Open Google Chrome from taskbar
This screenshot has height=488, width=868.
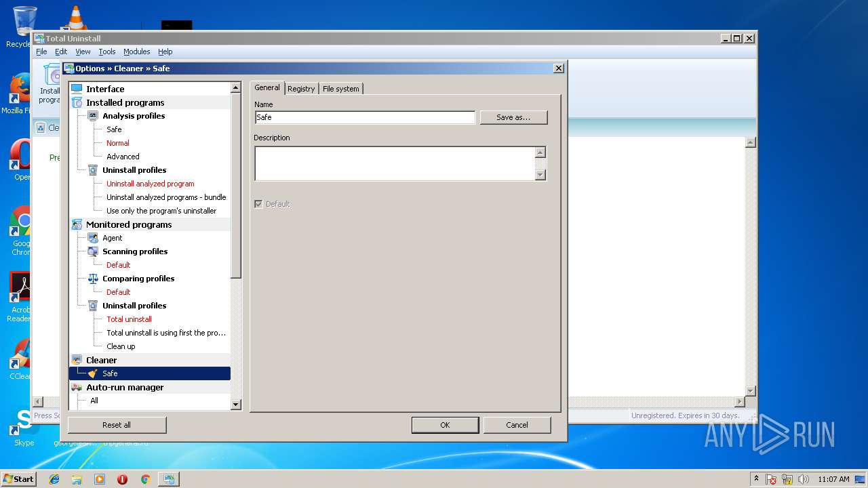tap(145, 479)
